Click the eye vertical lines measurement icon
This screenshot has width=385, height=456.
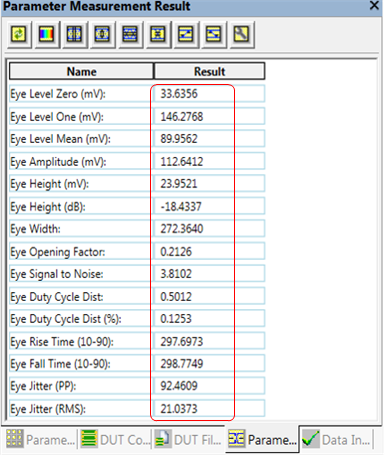pyautogui.click(x=74, y=34)
